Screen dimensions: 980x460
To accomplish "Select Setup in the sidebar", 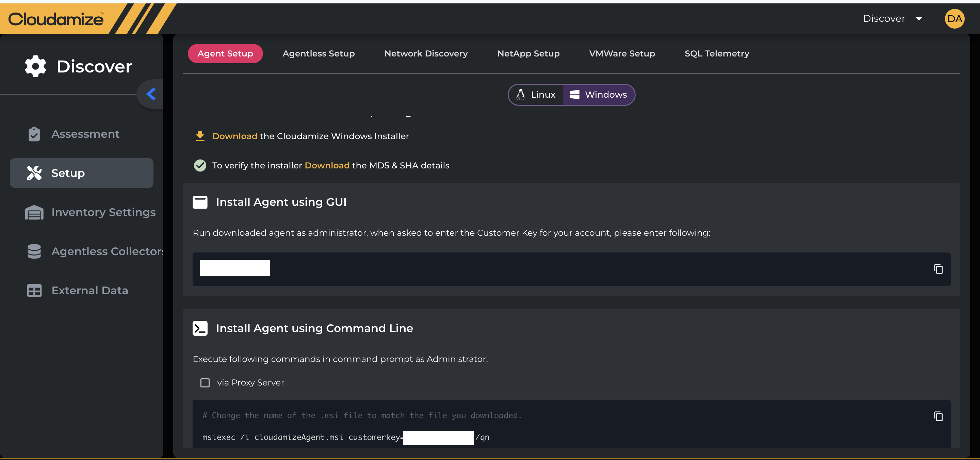I will 82,173.
